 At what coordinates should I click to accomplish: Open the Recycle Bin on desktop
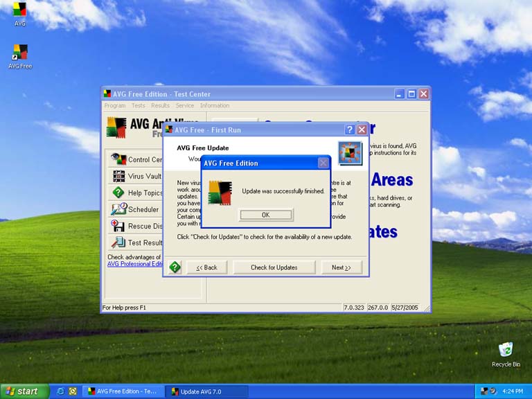pyautogui.click(x=506, y=350)
